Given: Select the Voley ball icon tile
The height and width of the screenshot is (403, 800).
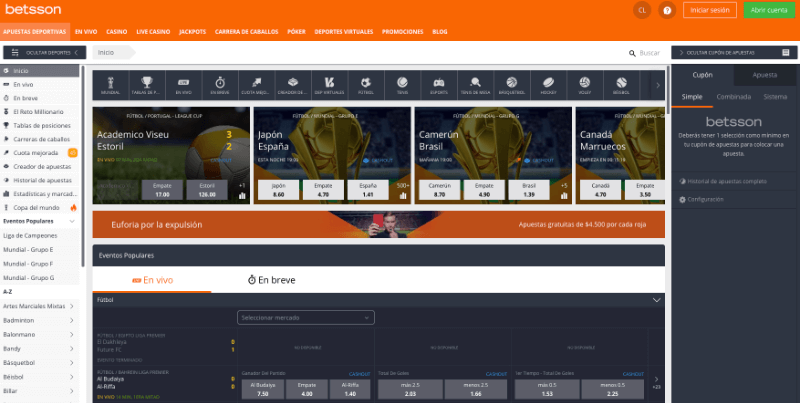Looking at the screenshot, I should 585,85.
